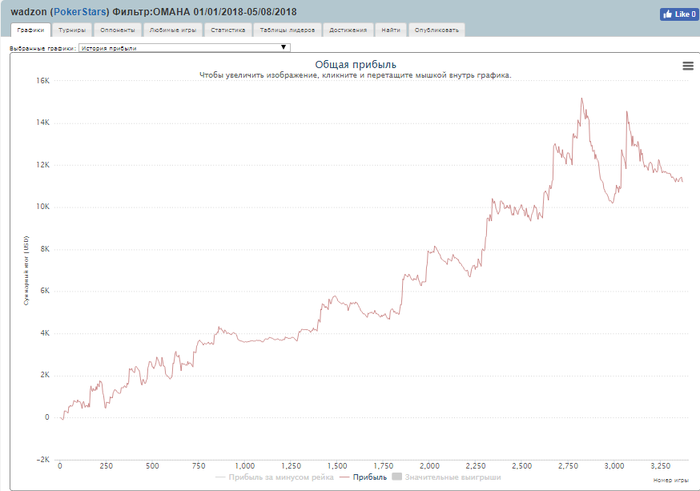Viewport: 700px width, 491px height.
Task: Open the Статистика tab
Action: click(228, 30)
